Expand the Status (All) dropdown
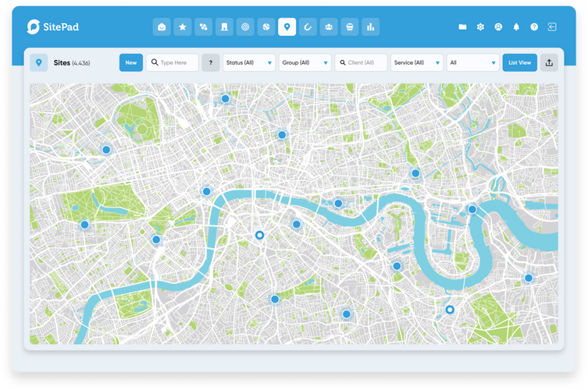Viewport: 588px width, 390px height. click(249, 62)
